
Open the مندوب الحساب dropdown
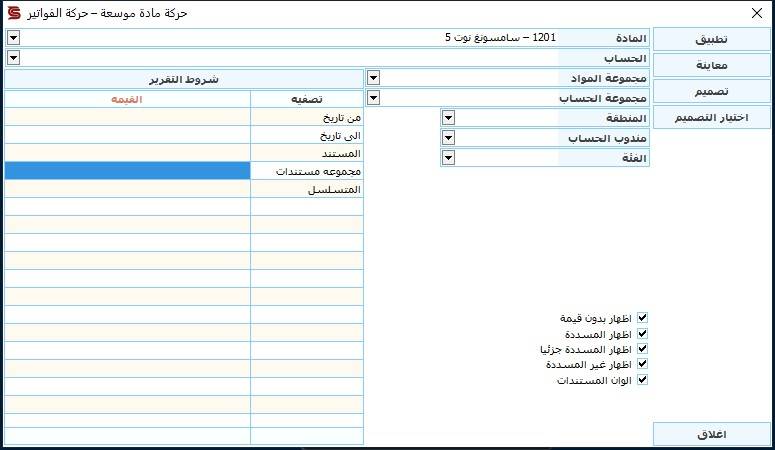(448, 137)
